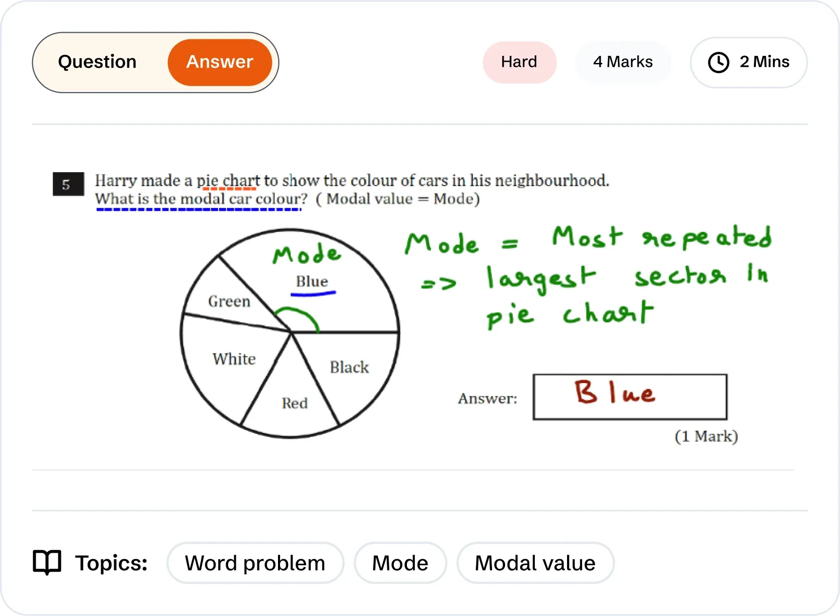
Task: Select the Mode topic chip
Action: (x=400, y=563)
